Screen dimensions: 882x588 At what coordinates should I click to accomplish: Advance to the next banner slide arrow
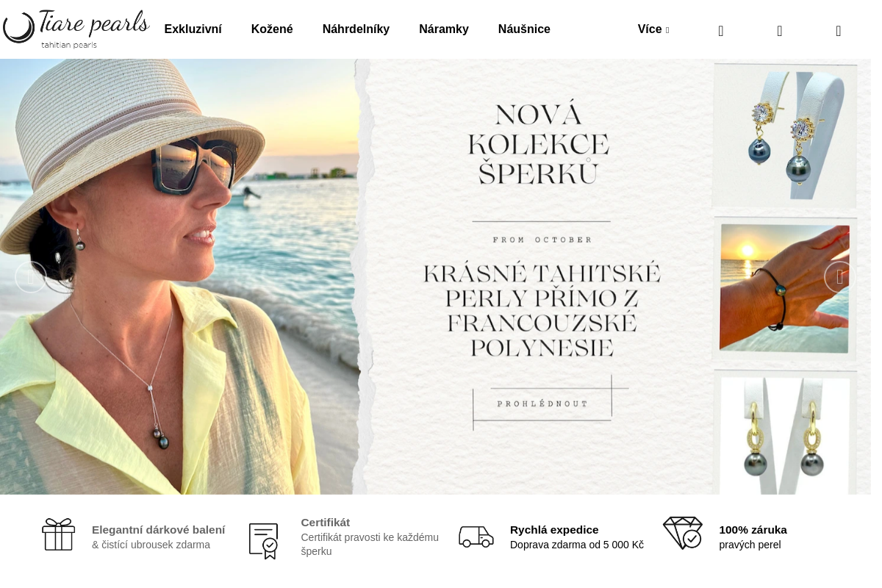coord(839,277)
